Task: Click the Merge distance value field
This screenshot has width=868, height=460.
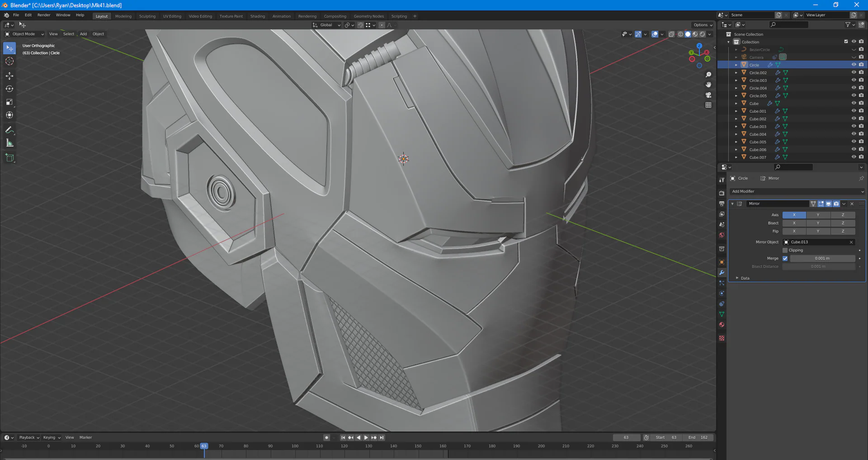Action: (x=822, y=258)
